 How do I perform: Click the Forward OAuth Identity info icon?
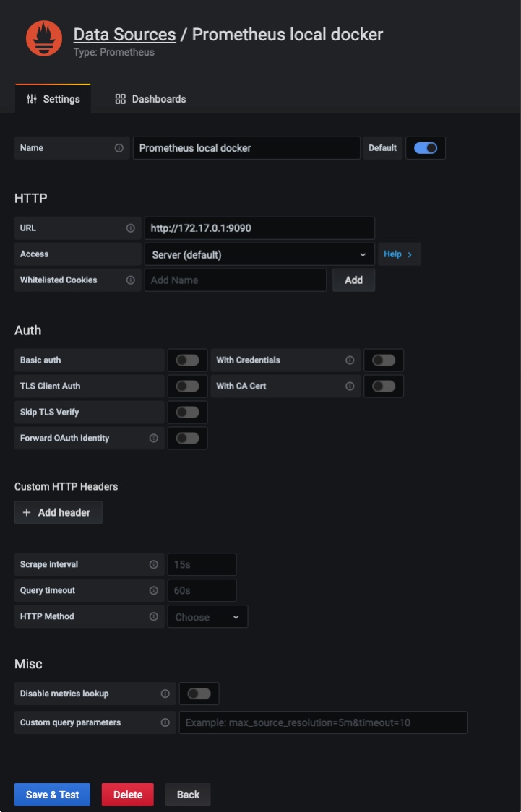pyautogui.click(x=154, y=439)
